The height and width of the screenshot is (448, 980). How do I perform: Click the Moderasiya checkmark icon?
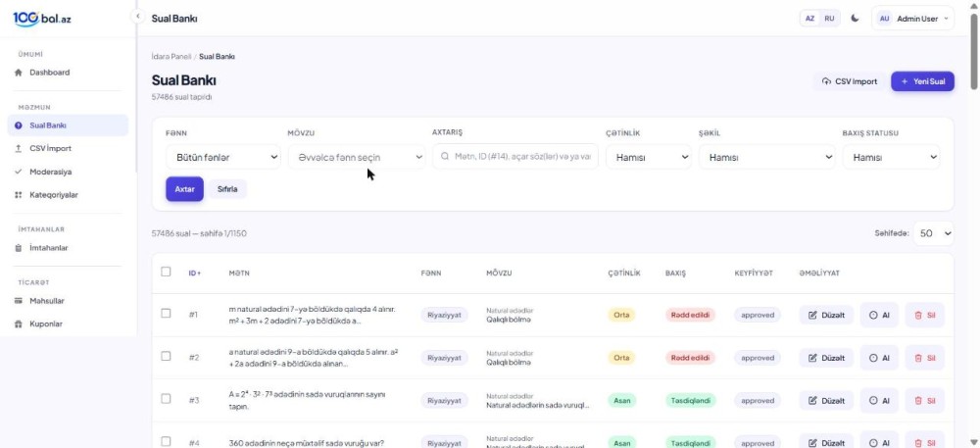point(18,172)
